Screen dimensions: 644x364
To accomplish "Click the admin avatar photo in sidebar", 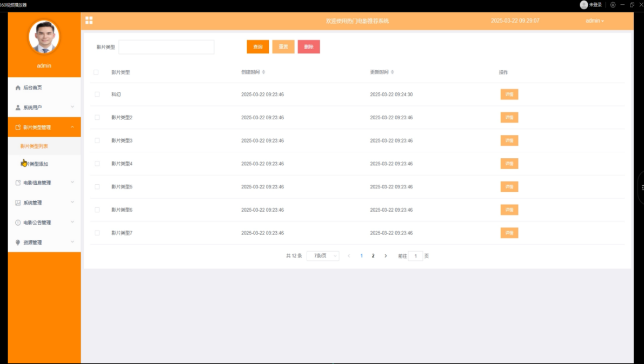I will 44,37.
